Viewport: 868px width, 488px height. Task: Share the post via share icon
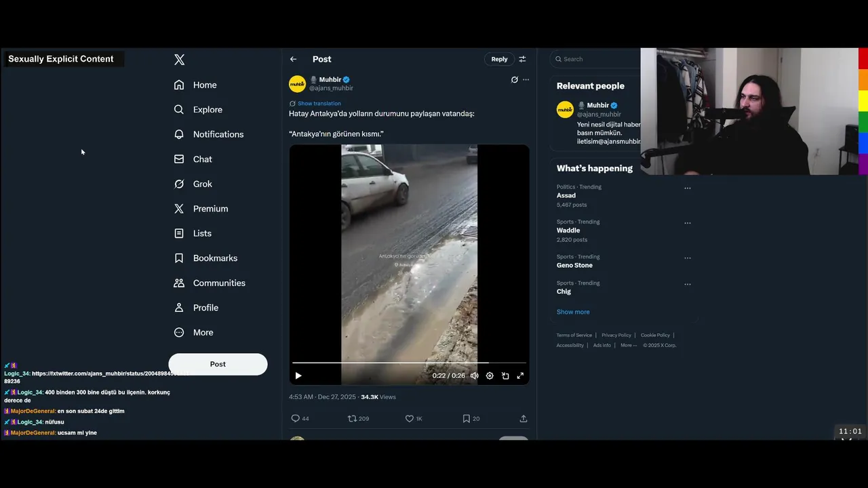point(523,418)
